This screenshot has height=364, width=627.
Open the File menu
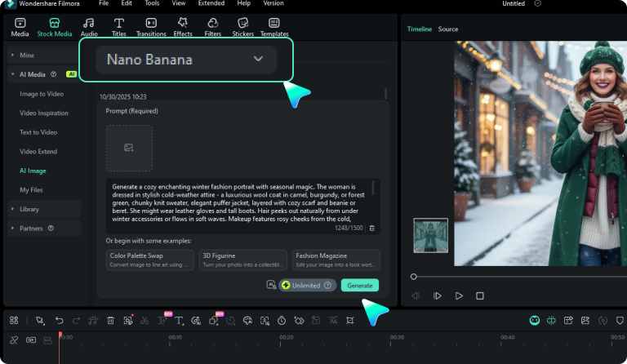pos(104,3)
